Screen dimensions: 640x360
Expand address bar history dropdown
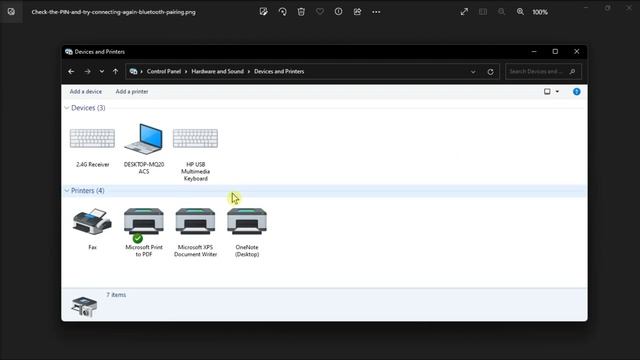[x=473, y=72]
